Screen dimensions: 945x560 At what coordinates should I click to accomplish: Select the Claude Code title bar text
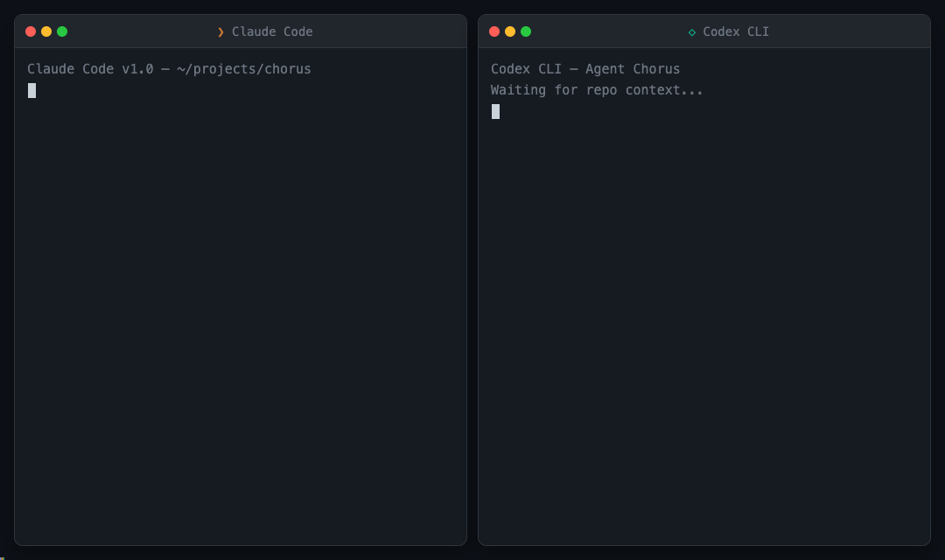click(271, 31)
